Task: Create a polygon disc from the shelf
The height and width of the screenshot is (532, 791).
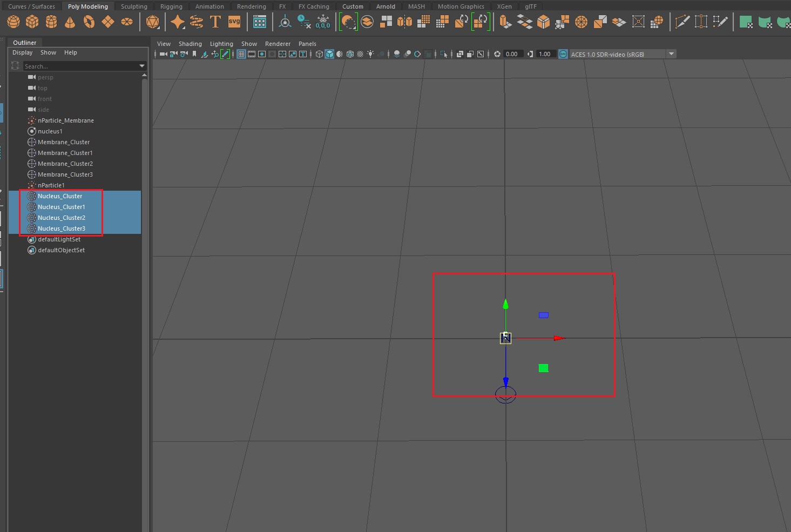Action: (127, 22)
